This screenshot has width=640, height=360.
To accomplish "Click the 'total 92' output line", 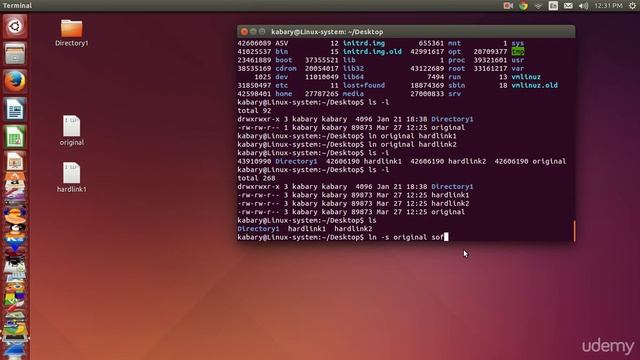I will (254, 111).
